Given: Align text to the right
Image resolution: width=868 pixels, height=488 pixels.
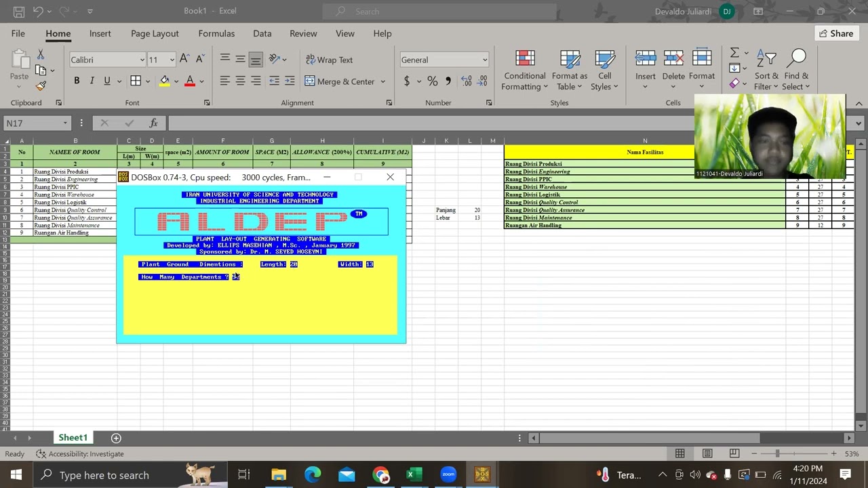Looking at the screenshot, I should 256,81.
